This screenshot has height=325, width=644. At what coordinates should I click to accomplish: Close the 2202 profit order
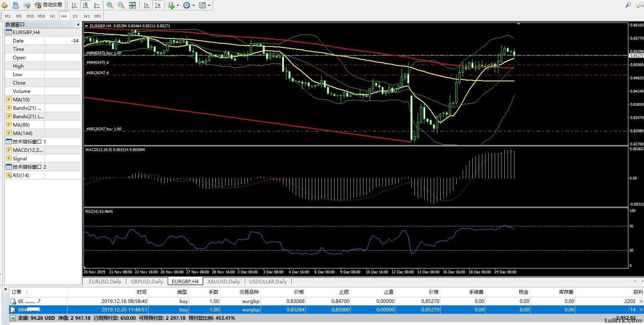(641, 301)
